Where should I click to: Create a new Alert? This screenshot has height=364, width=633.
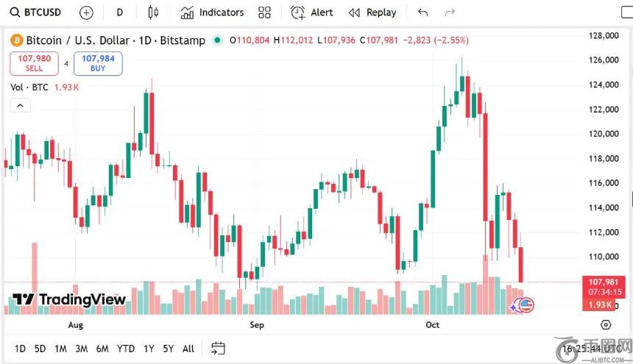point(312,13)
